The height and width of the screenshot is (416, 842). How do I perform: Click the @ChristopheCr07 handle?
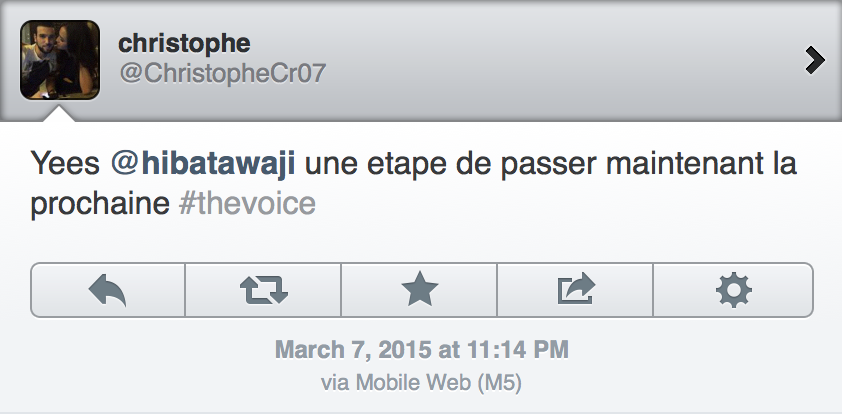[x=222, y=74]
